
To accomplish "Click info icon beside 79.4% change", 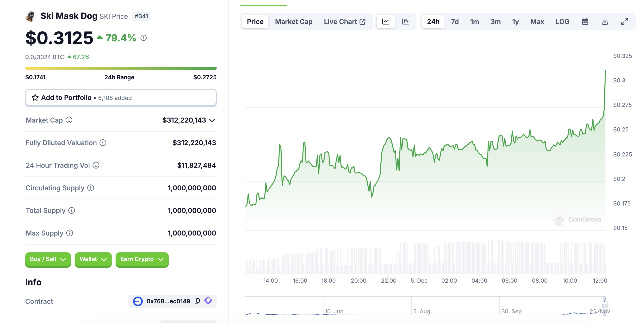I will tap(143, 38).
